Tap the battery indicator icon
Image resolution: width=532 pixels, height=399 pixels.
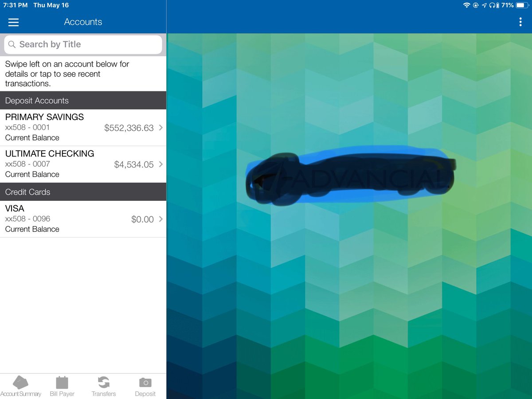pos(522,5)
